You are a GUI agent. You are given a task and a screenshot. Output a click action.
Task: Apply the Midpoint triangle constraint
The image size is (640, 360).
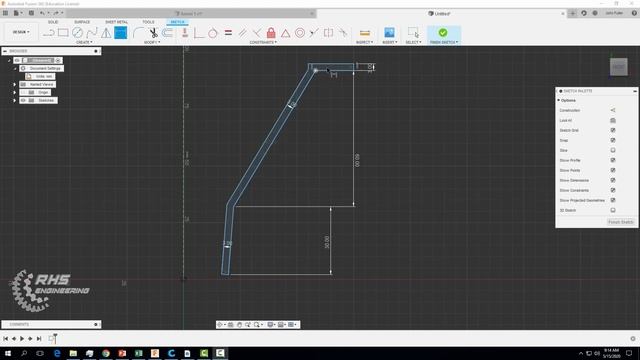(285, 33)
